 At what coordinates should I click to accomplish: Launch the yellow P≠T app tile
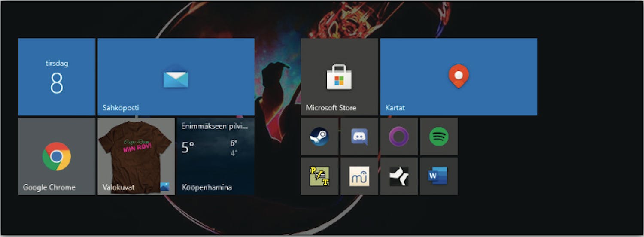pos(319,176)
